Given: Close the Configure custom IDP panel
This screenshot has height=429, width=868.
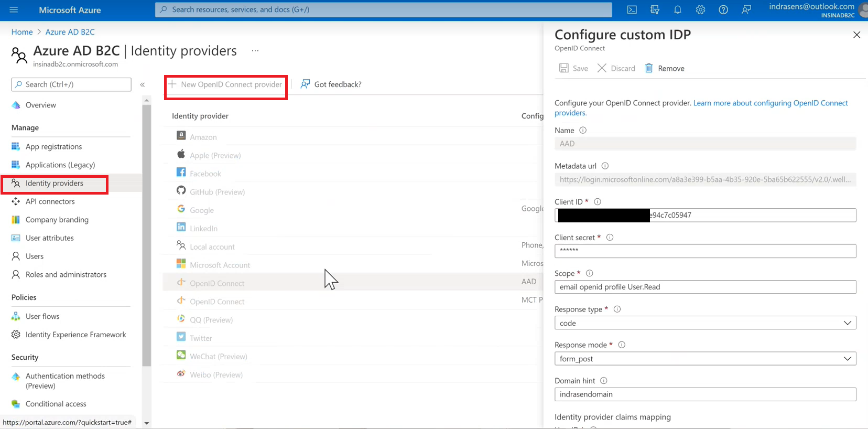Looking at the screenshot, I should point(856,35).
